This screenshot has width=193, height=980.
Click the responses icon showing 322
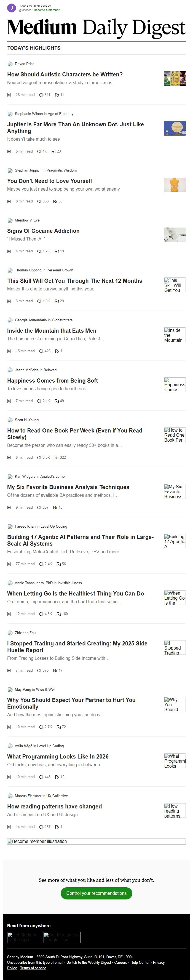57,458
